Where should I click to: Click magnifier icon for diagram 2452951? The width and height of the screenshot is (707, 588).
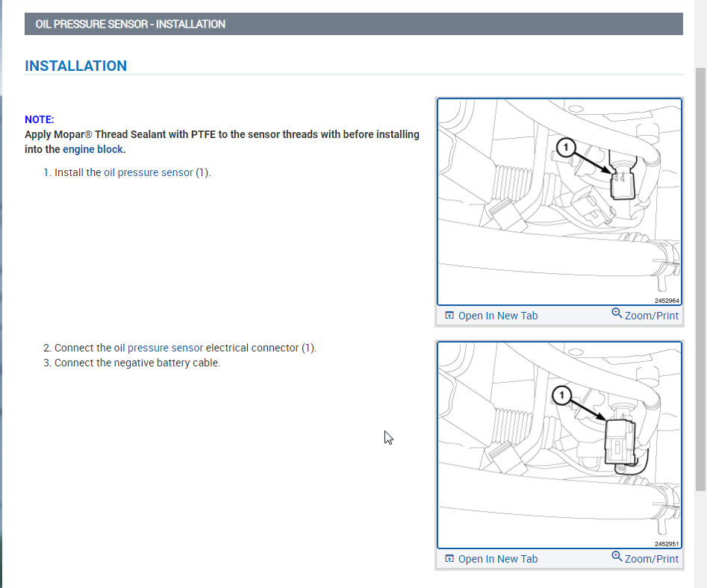tap(617, 557)
